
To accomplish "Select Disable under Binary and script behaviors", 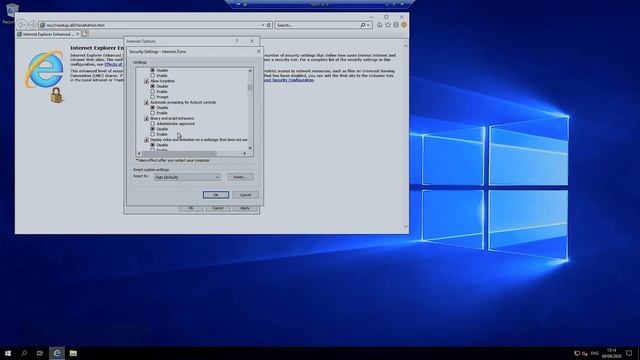I will point(152,129).
